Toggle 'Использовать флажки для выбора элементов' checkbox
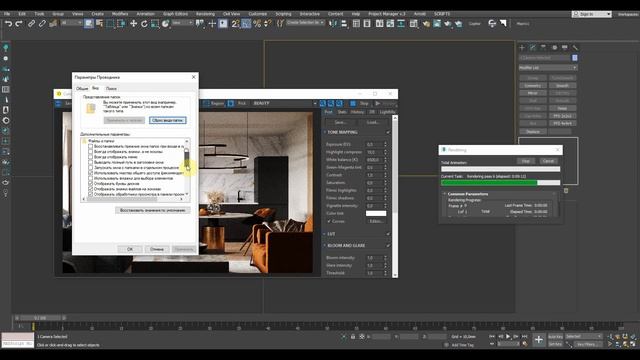The image size is (640, 360). 91,178
